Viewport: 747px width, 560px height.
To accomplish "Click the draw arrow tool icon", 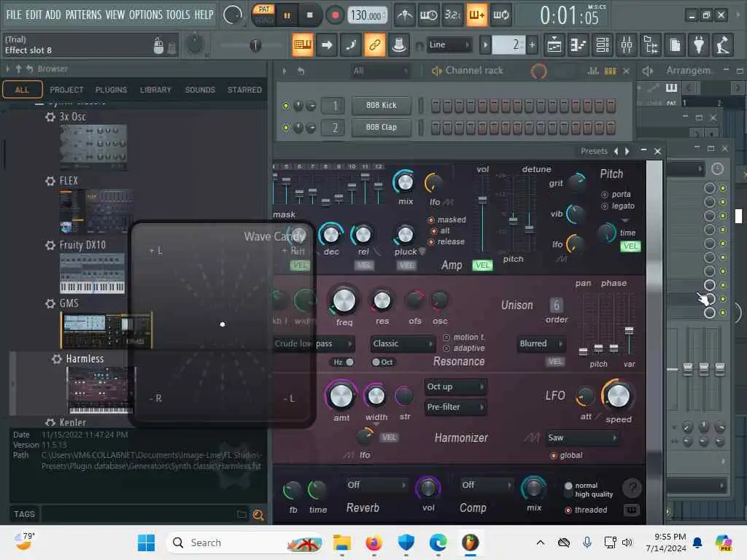I will [327, 45].
